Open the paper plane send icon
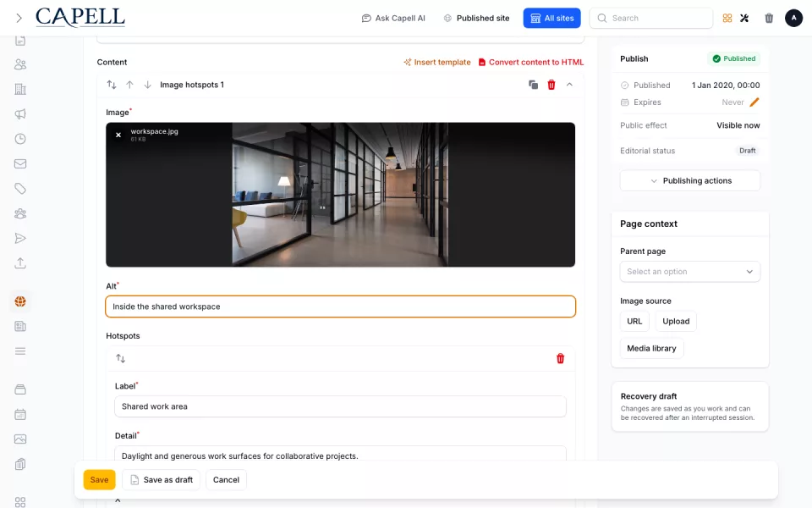The image size is (812, 508). pyautogui.click(x=20, y=239)
